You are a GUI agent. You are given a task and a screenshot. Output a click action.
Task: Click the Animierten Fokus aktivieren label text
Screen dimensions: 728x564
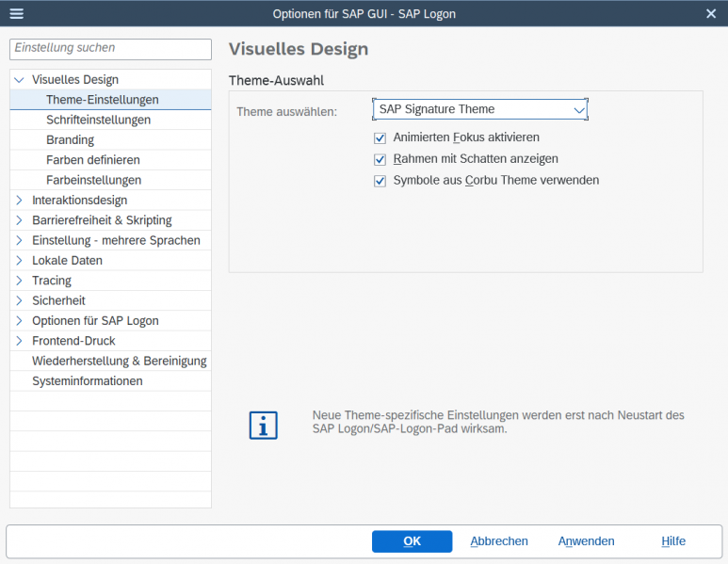click(x=466, y=137)
